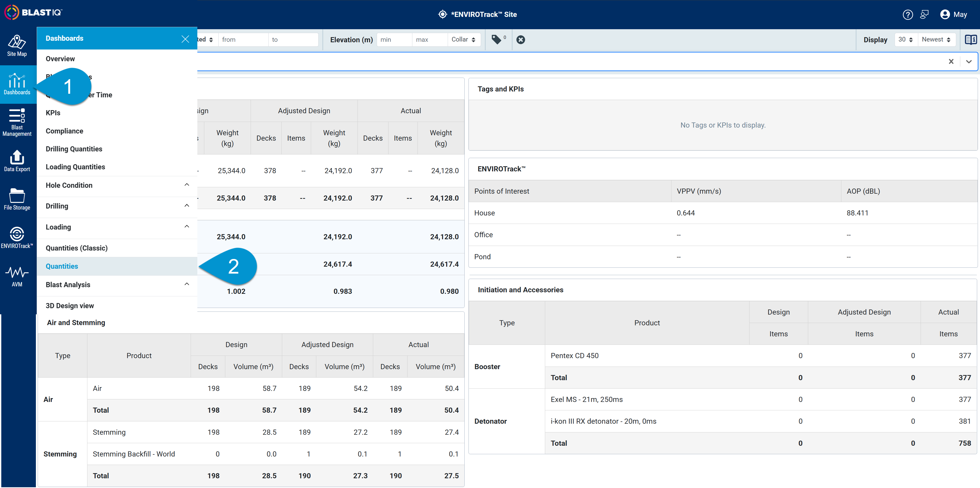Click the elevation max input field

coord(430,39)
